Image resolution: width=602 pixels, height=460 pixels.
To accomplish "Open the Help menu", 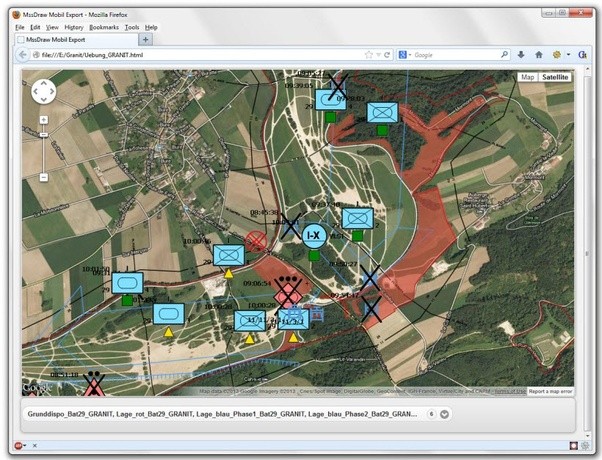I will click(151, 27).
